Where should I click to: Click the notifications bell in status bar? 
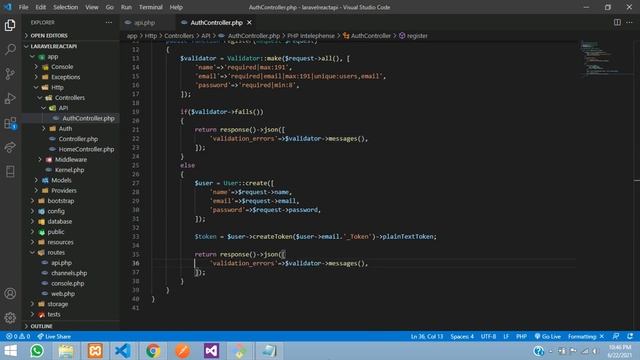[x=630, y=336]
